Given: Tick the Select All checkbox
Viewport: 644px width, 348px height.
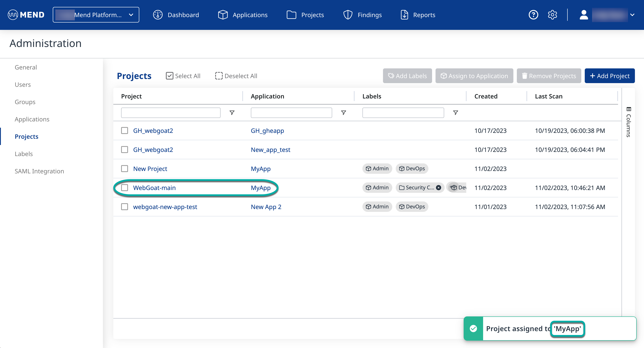Looking at the screenshot, I should pos(170,76).
